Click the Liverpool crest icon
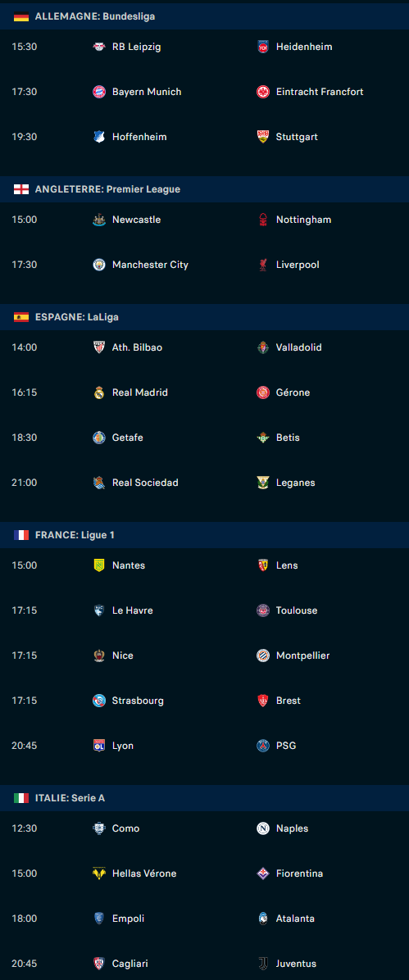Screen dimensions: 409x980 [x=262, y=265]
